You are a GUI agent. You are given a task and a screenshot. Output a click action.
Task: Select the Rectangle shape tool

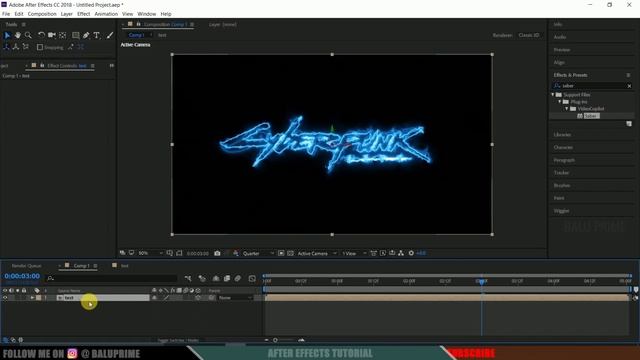[76, 36]
